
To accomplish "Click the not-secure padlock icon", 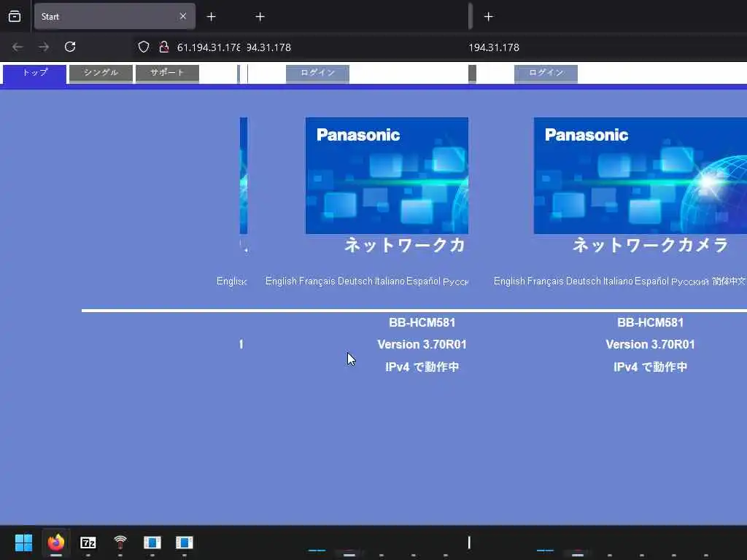I will (164, 47).
